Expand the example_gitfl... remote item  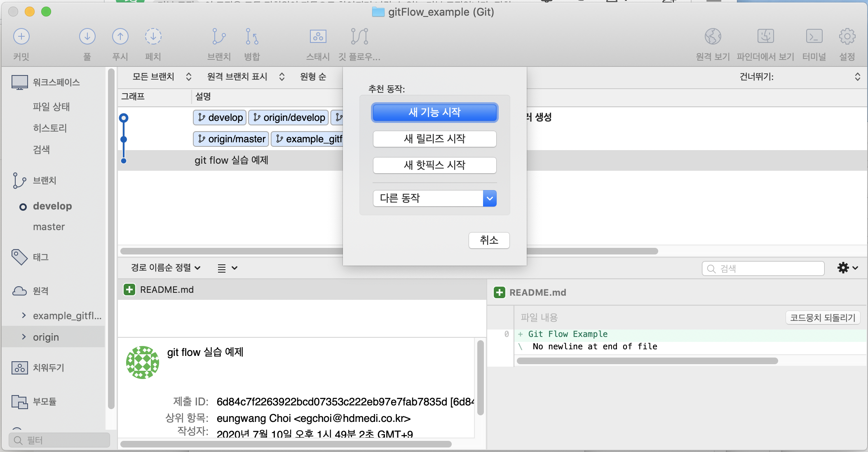[24, 315]
